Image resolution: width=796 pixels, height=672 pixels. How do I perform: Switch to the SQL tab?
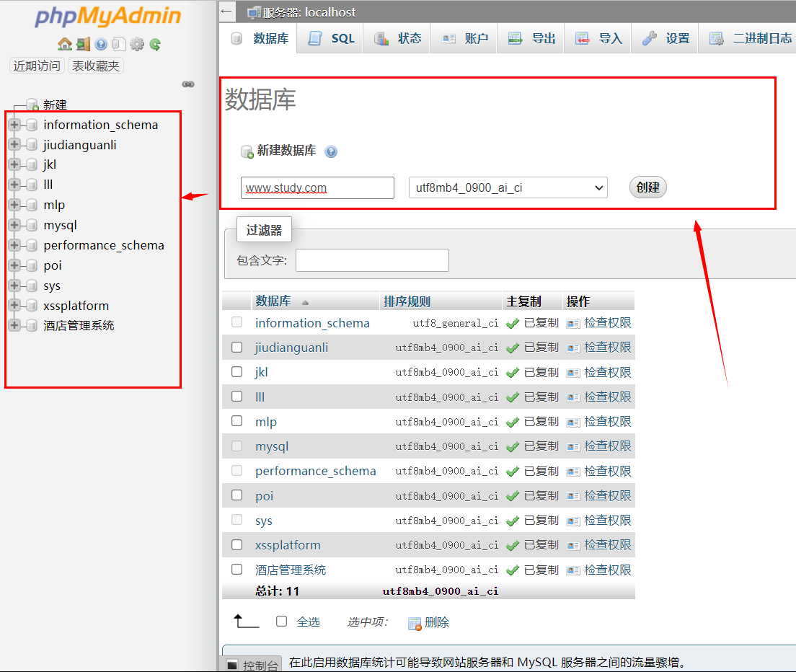(x=330, y=38)
